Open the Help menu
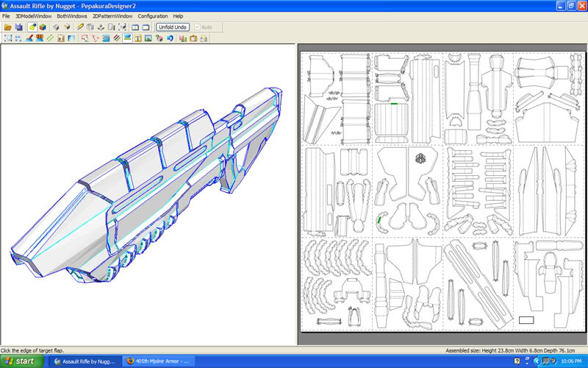588x368 pixels. coord(178,15)
